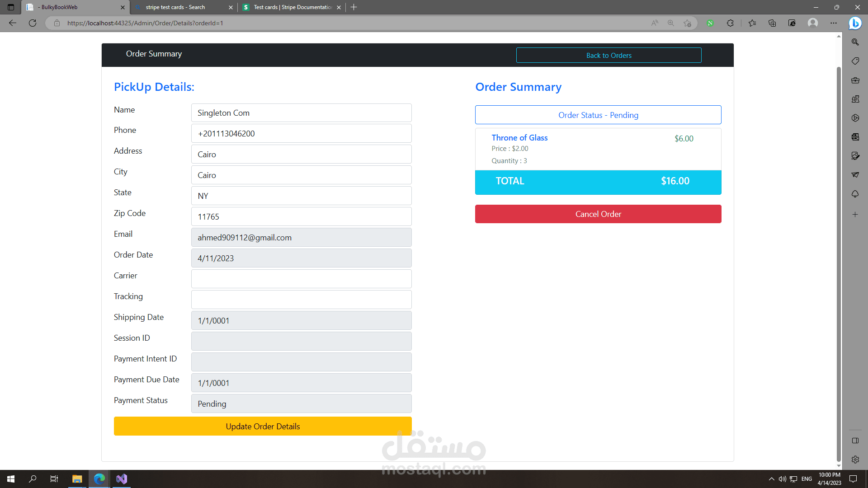Screen dimensions: 868x488
Task: Click Update Order Details button
Action: point(263,426)
